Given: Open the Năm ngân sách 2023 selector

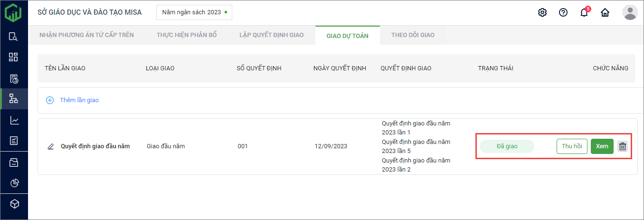Looking at the screenshot, I should [x=194, y=12].
